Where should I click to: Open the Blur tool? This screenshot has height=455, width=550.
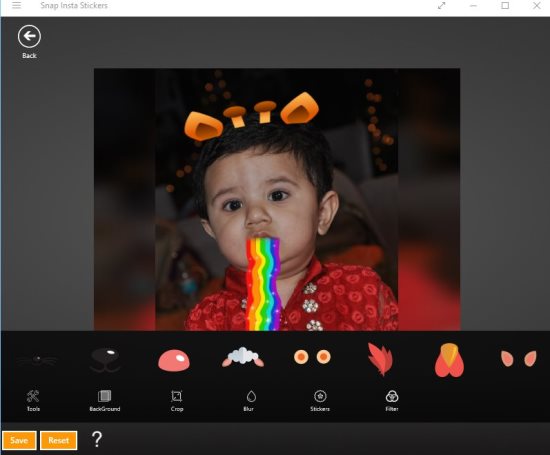251,401
